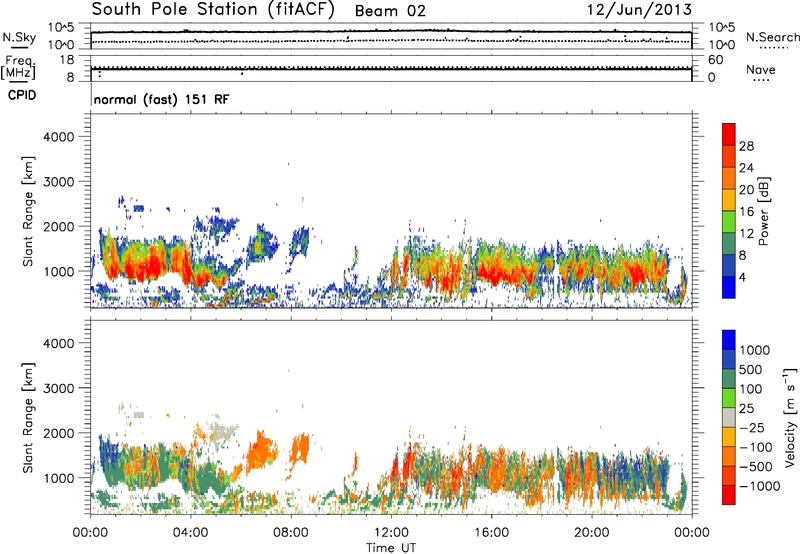800x554 pixels.
Task: Click the 4000 tick of the power panel
Action: (58, 137)
